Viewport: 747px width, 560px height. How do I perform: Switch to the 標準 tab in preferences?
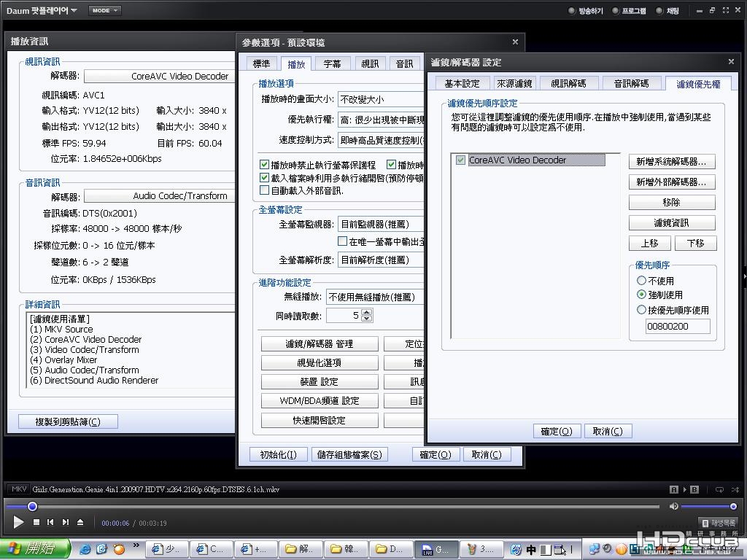click(x=261, y=63)
